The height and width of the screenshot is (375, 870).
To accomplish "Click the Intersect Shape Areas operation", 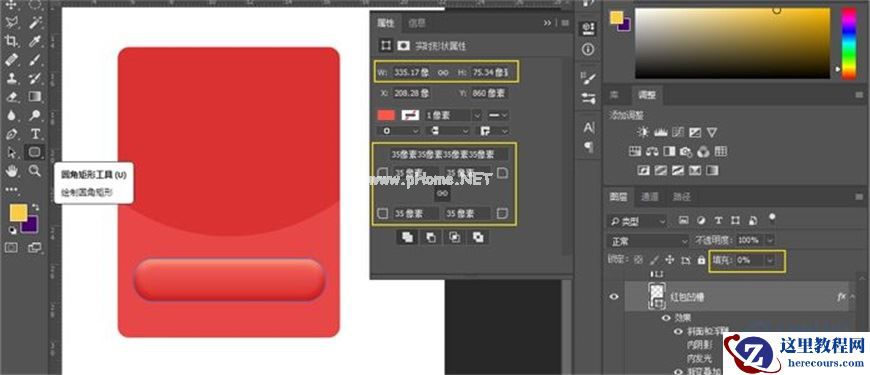I will tap(454, 237).
